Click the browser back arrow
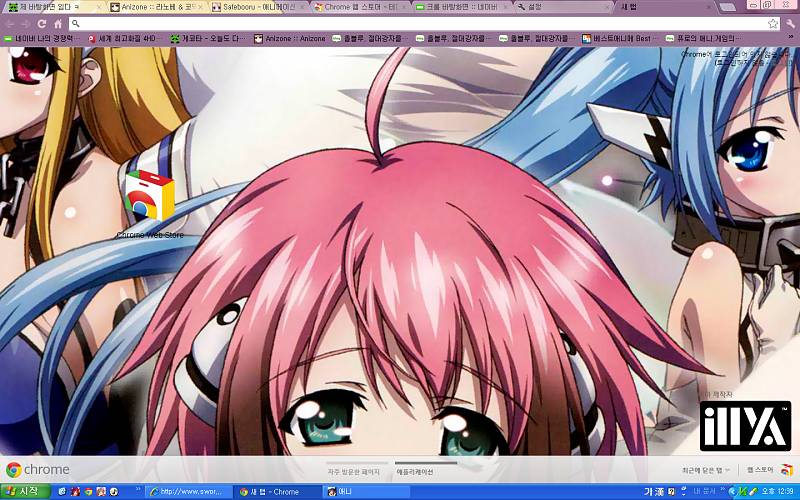Image resolution: width=800 pixels, height=500 pixels. point(11,23)
